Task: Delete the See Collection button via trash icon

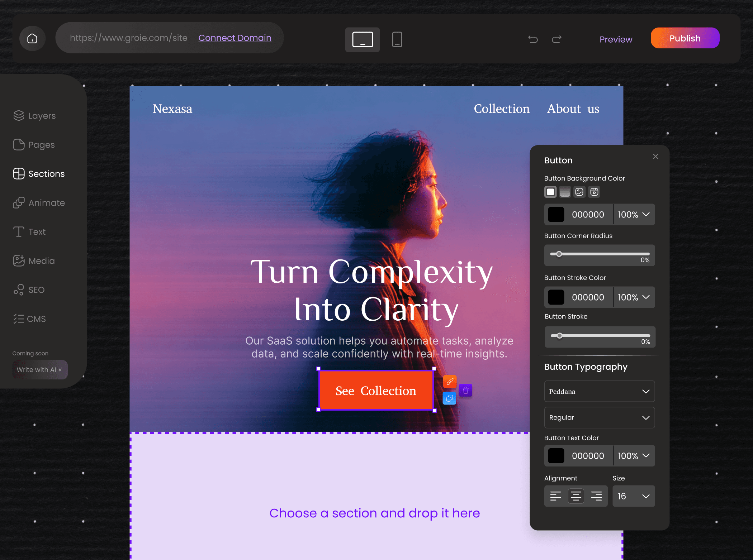Action: tap(465, 390)
